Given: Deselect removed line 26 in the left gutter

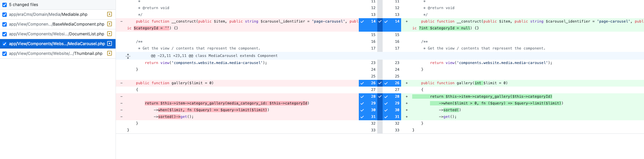Looking at the screenshot, I should [368, 83].
